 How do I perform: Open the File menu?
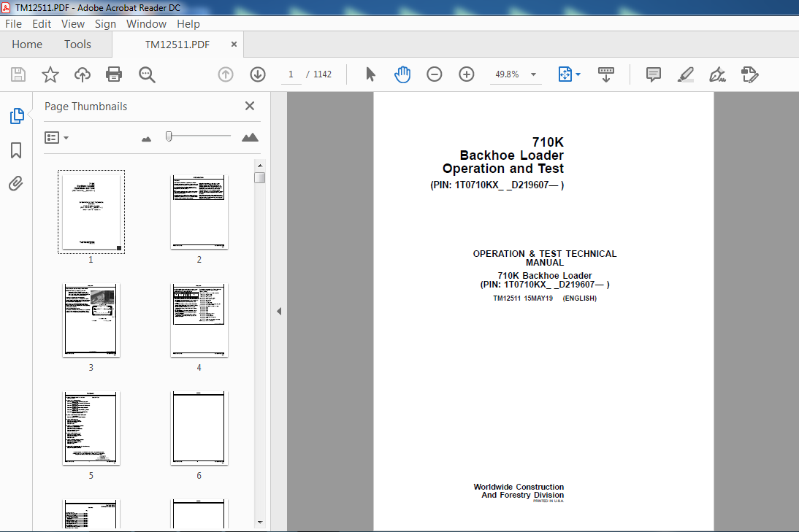(13, 24)
